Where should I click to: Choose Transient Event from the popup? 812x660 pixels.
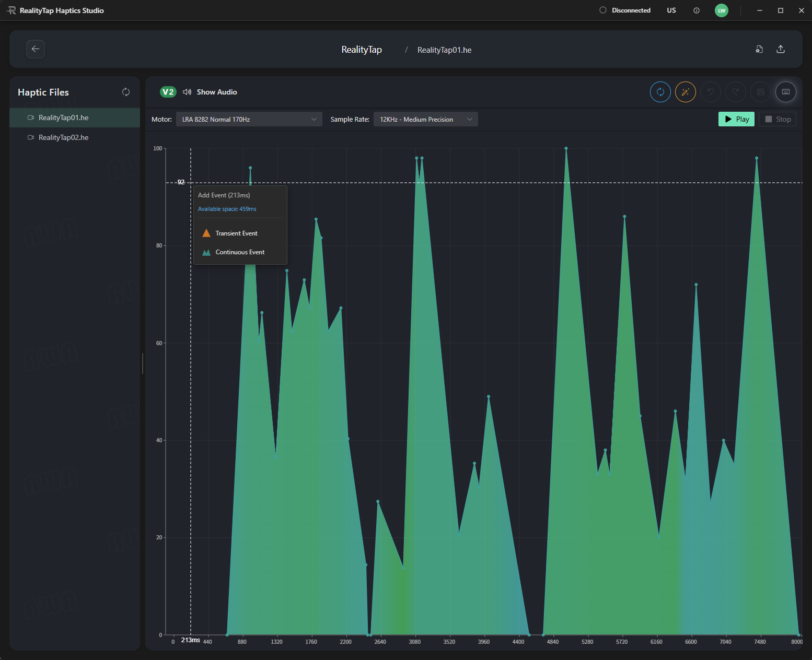240,233
